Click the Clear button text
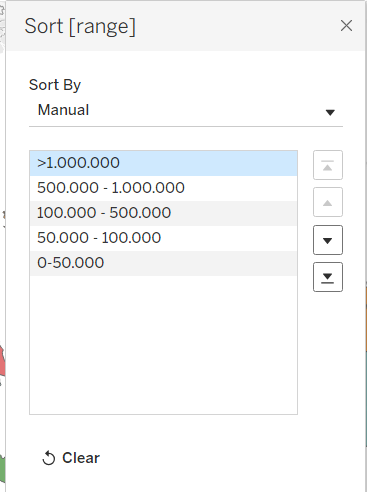367x492 pixels. 81,458
